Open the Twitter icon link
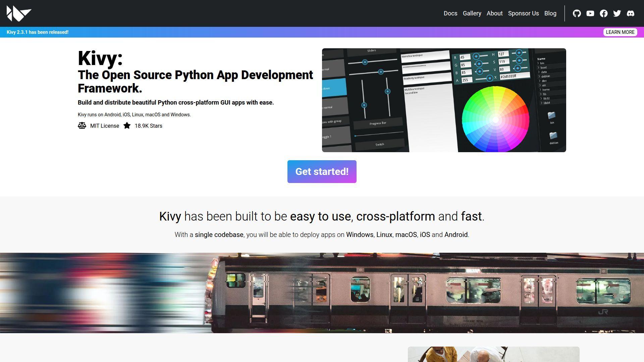This screenshot has width=644, height=362. pyautogui.click(x=617, y=13)
